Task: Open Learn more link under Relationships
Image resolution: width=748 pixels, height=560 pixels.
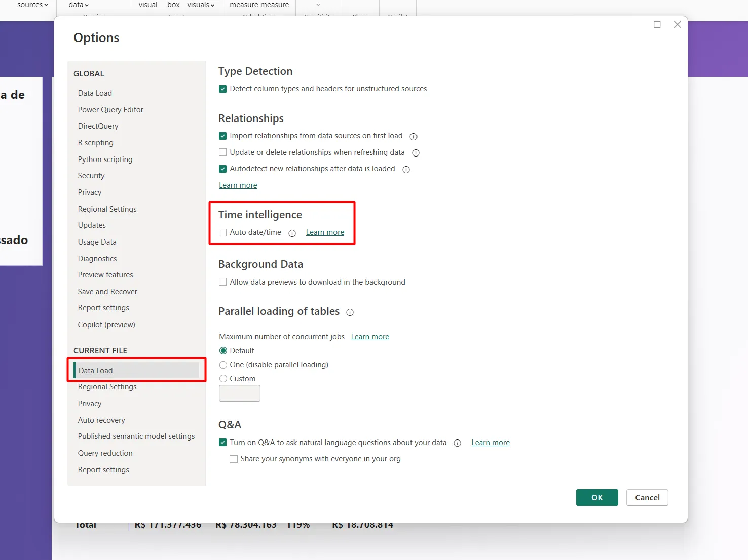Action: 238,185
